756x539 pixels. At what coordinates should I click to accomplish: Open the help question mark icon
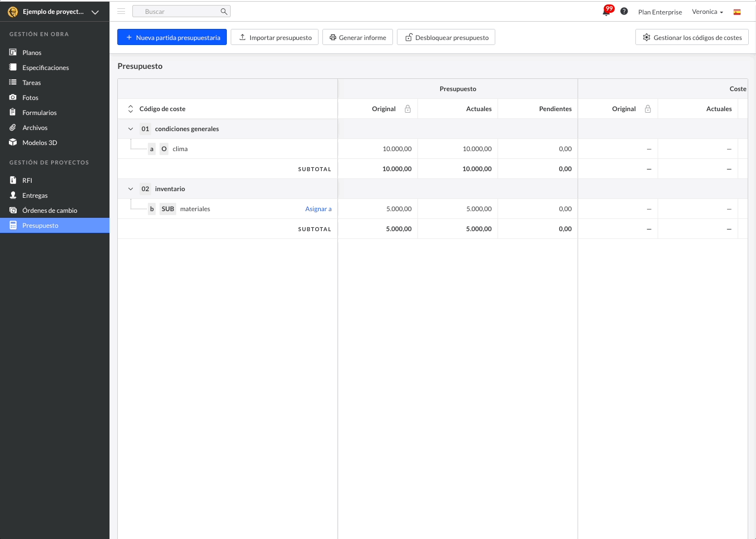tap(624, 11)
